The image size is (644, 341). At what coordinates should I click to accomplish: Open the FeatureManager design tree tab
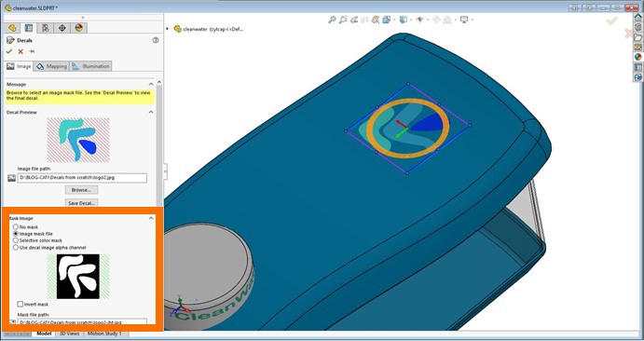tap(12, 28)
